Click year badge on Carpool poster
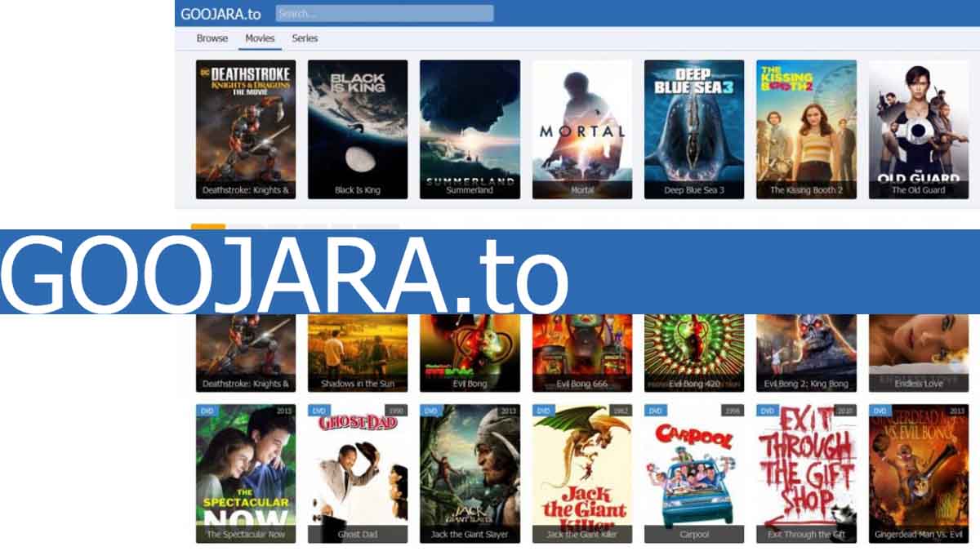The width and height of the screenshot is (980, 551). click(x=733, y=411)
